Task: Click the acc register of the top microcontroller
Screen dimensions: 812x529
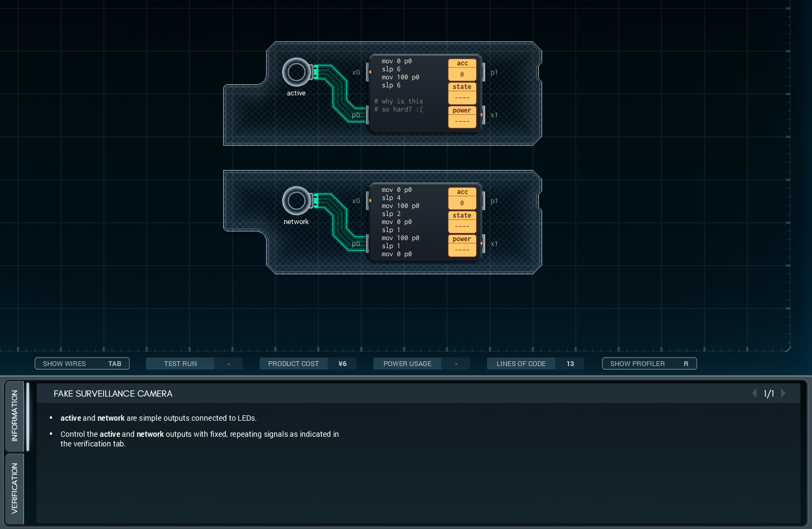Action: (x=462, y=69)
